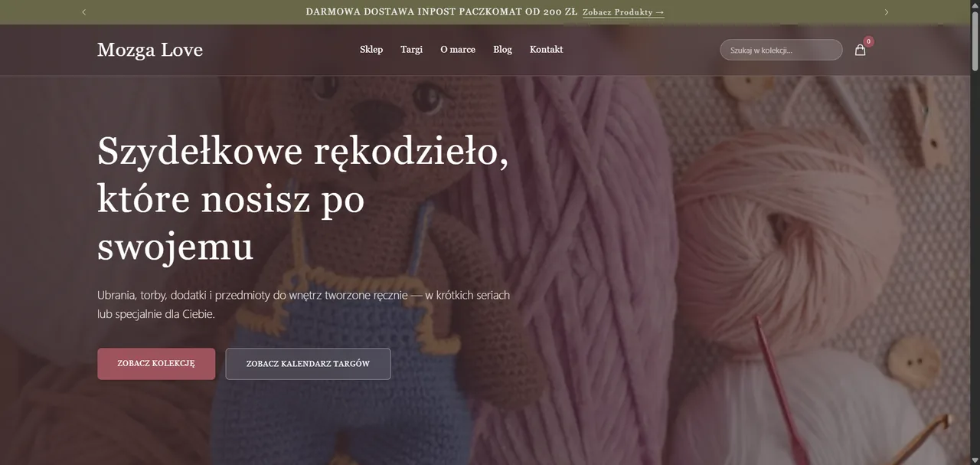Show previous announcement with left arrow
Image resolution: width=980 pixels, height=465 pixels.
pos(83,12)
